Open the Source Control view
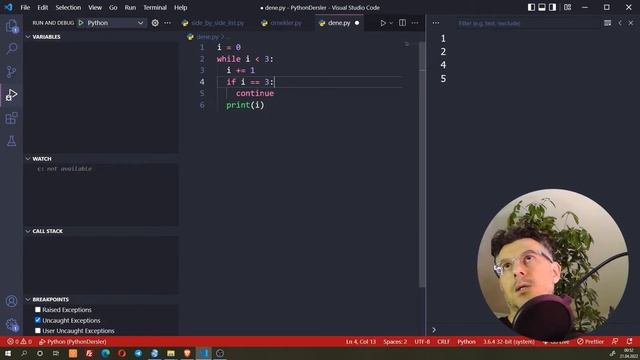Image resolution: width=640 pixels, height=360 pixels. tap(11, 72)
